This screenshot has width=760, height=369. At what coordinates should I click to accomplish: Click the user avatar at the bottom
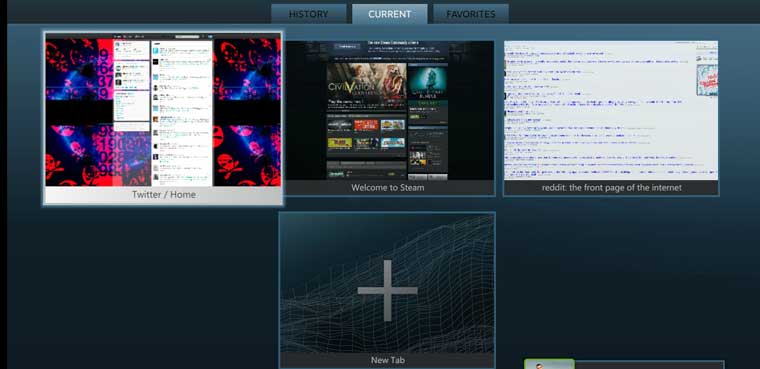549,365
